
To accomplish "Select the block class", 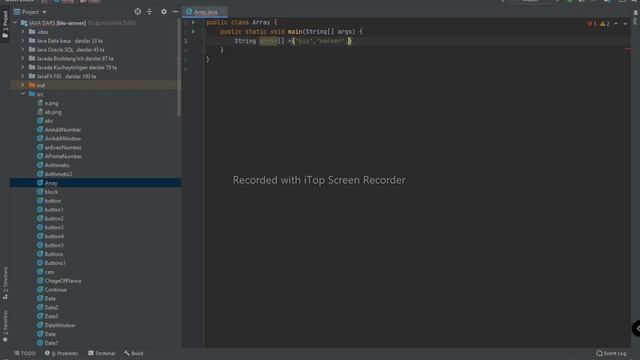I will (47, 192).
